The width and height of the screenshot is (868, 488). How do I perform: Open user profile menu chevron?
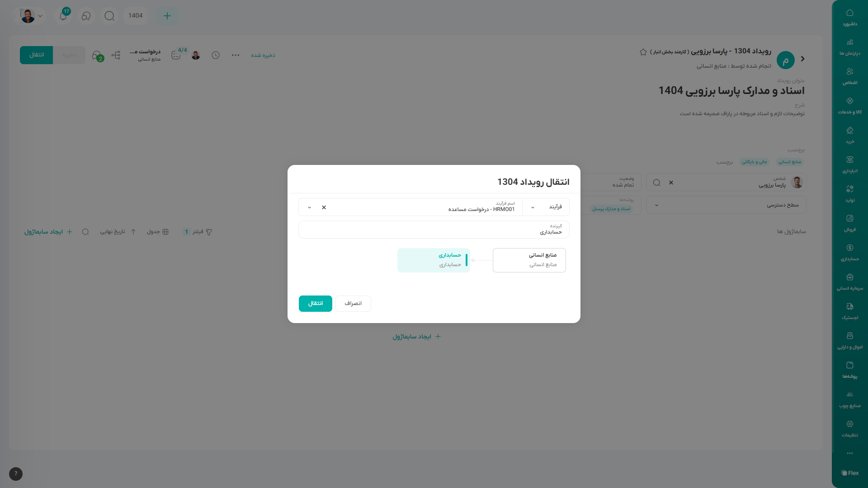[40, 16]
